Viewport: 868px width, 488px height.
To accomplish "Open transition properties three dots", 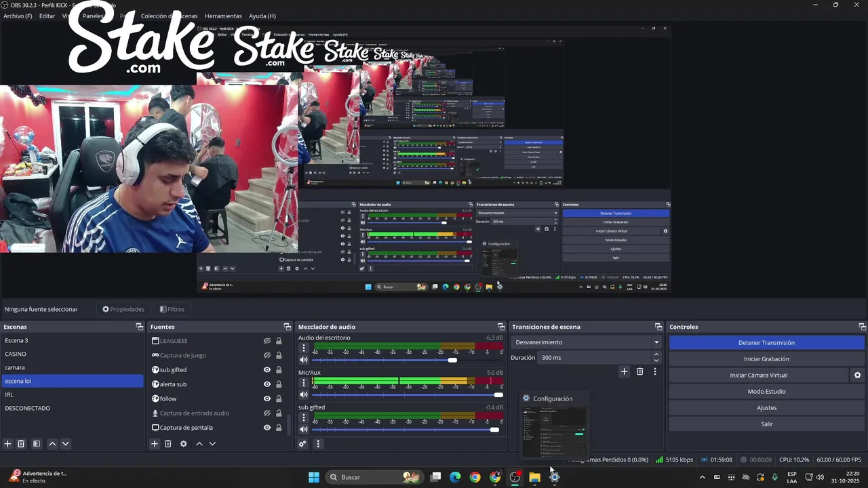I will (654, 371).
